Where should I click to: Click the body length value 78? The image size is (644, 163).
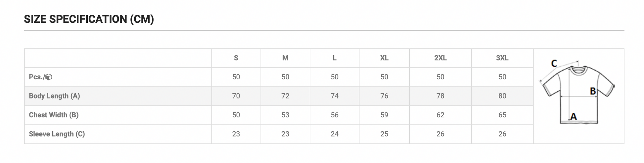tap(440, 96)
